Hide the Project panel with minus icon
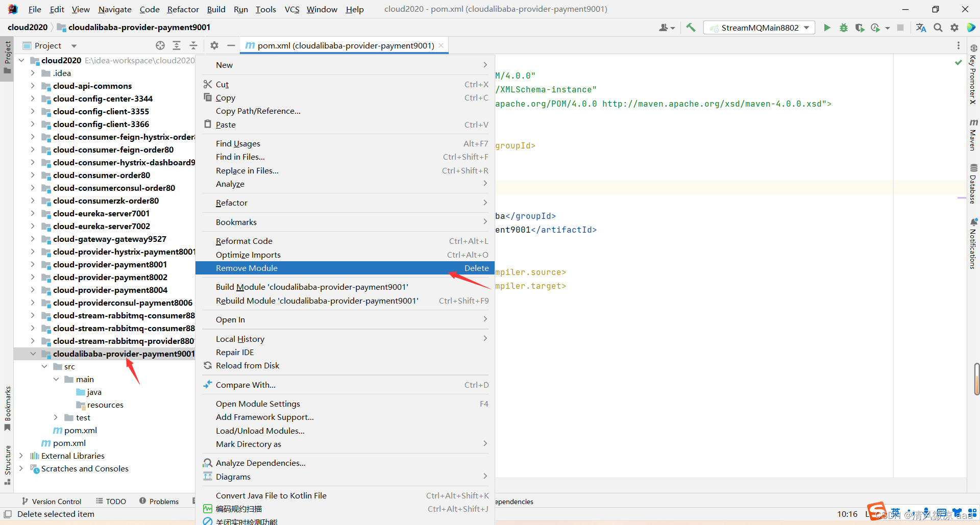The height and width of the screenshot is (525, 980). 231,45
